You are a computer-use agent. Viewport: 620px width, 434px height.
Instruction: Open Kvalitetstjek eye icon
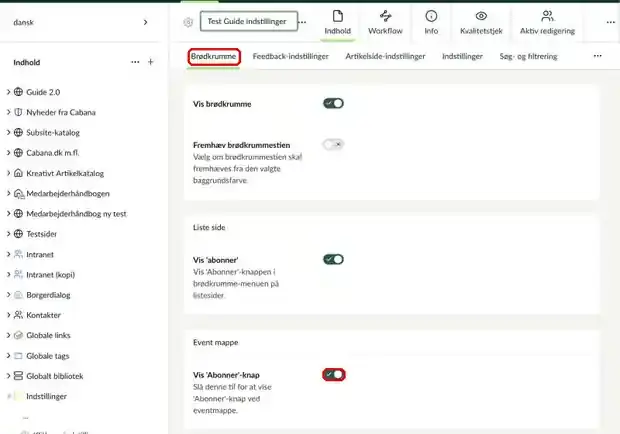481,16
